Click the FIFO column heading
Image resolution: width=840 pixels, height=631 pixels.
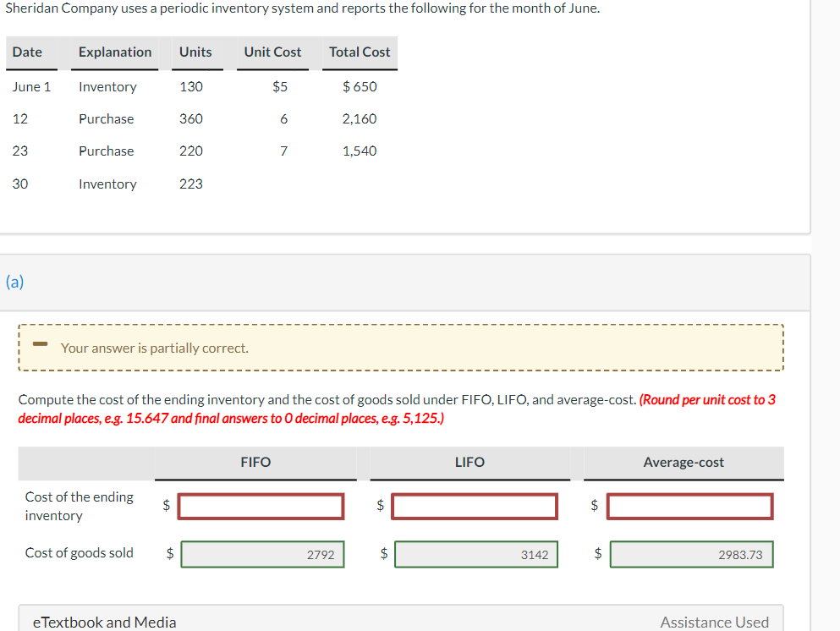click(255, 463)
